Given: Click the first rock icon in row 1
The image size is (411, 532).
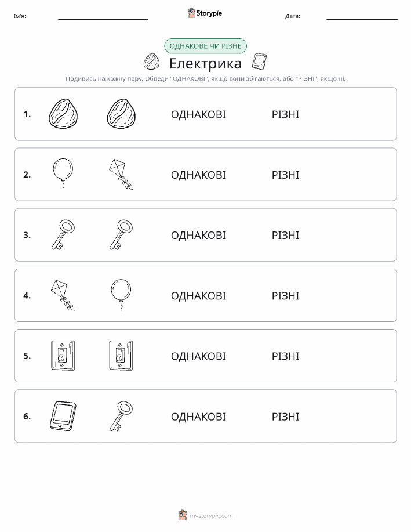Looking at the screenshot, I should [x=63, y=114].
